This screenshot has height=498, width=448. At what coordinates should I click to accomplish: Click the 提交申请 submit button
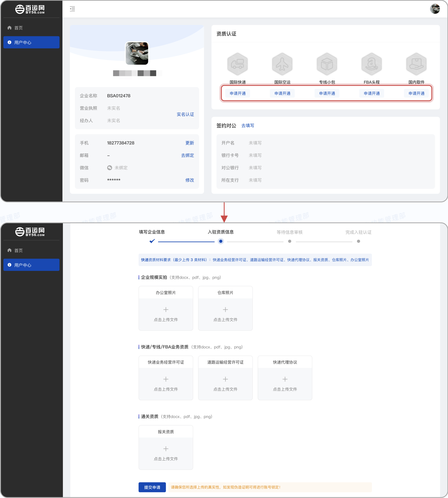(152, 487)
